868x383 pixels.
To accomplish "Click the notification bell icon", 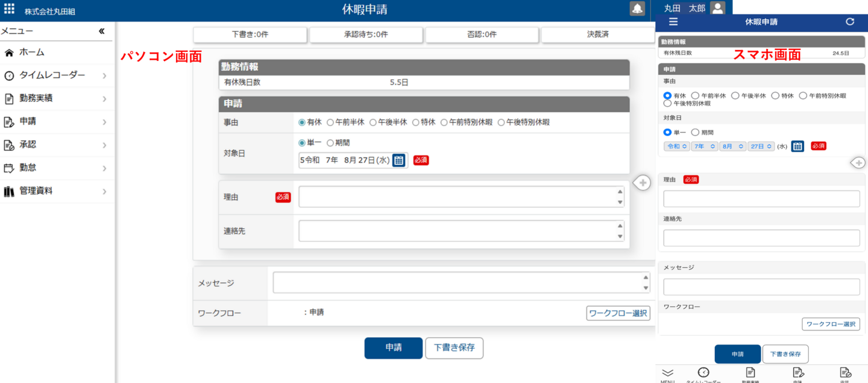I will point(637,8).
